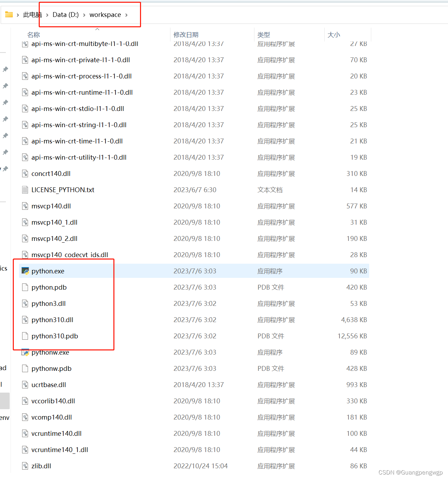Navigate to Data (D:) via the breadcrumb
The width and height of the screenshot is (448, 479).
[x=66, y=15]
